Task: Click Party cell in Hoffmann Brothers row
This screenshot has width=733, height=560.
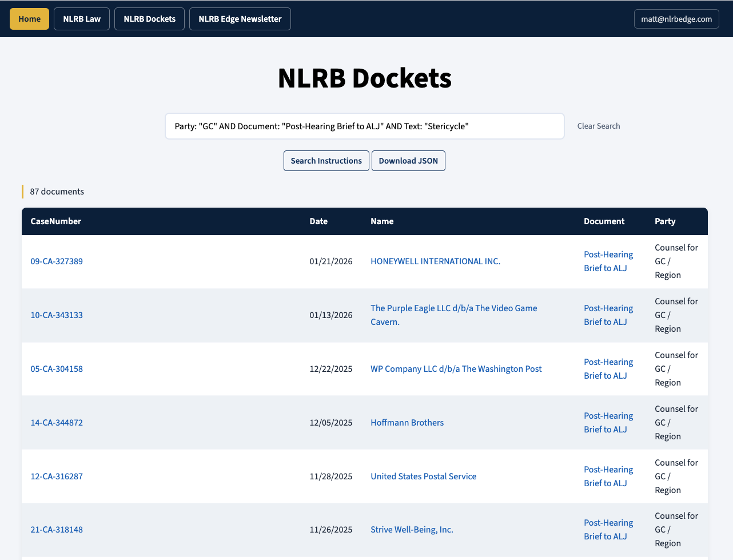Action: tap(676, 423)
